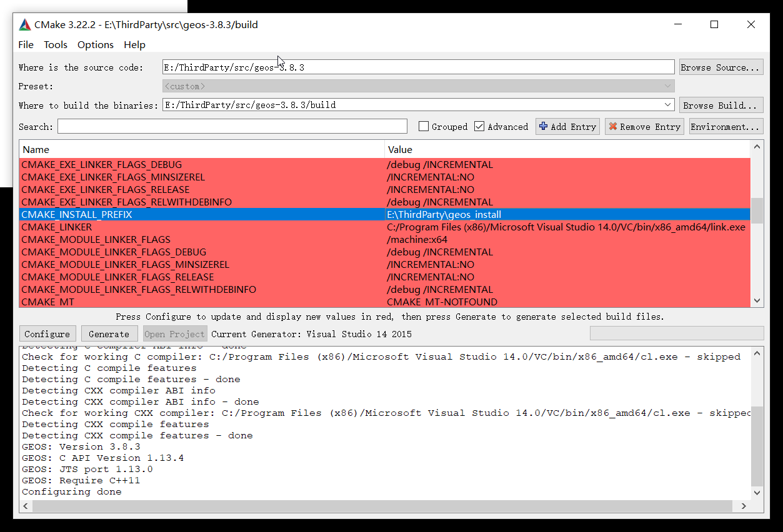Image resolution: width=783 pixels, height=532 pixels.
Task: Click 'GEOS: C API Version 1.13.4' line
Action: 103,458
